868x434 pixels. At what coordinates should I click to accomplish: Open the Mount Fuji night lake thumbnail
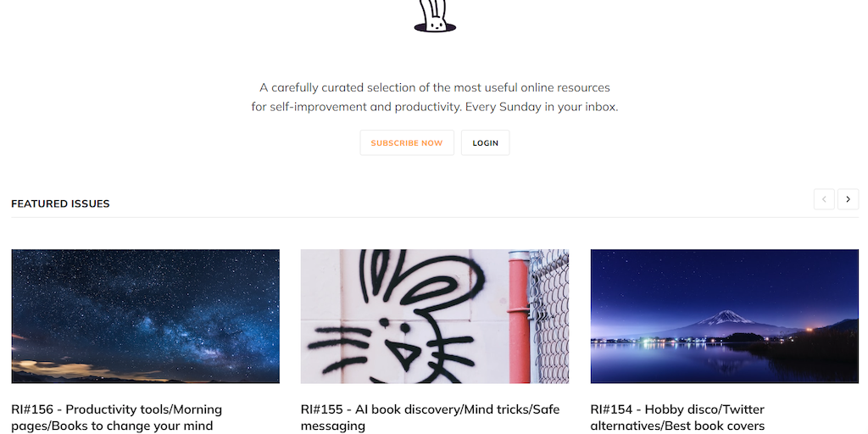point(725,316)
